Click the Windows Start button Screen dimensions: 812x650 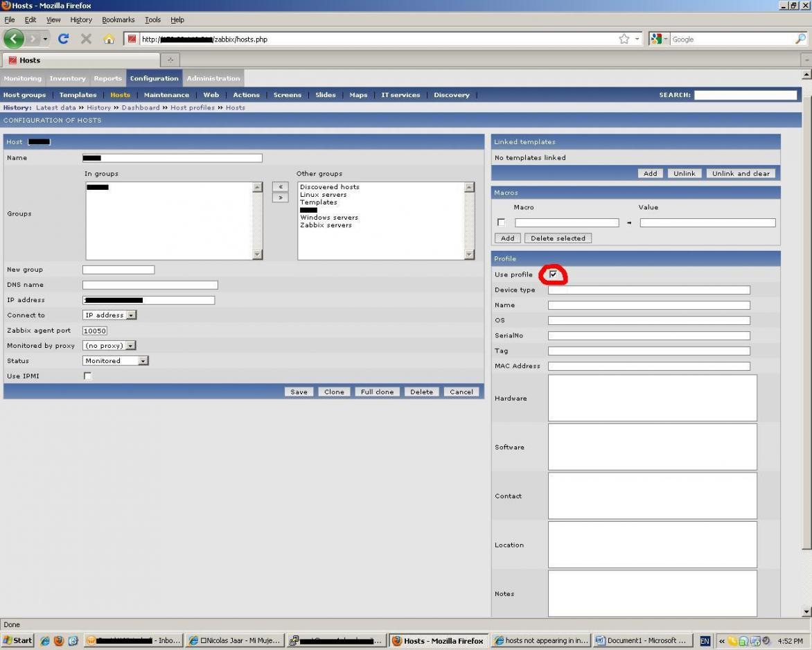pos(17,641)
